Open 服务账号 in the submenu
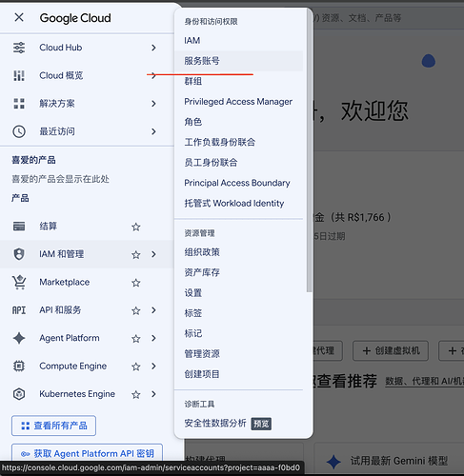This screenshot has width=464, height=476. (x=238, y=61)
